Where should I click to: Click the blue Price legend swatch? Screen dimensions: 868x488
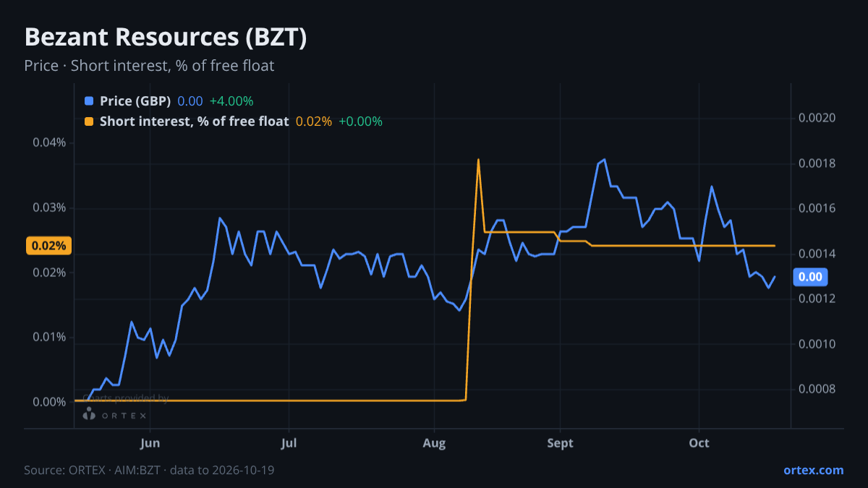pyautogui.click(x=89, y=101)
